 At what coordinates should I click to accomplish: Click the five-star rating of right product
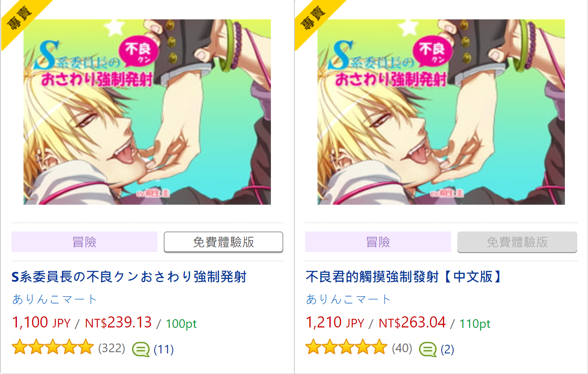tap(346, 347)
